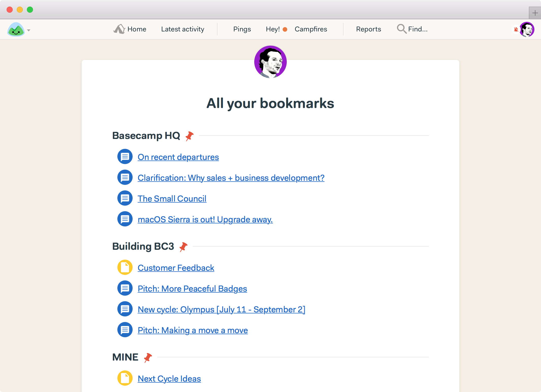Toggle the muted notifications bell icon
This screenshot has width=541, height=392.
pos(516,30)
